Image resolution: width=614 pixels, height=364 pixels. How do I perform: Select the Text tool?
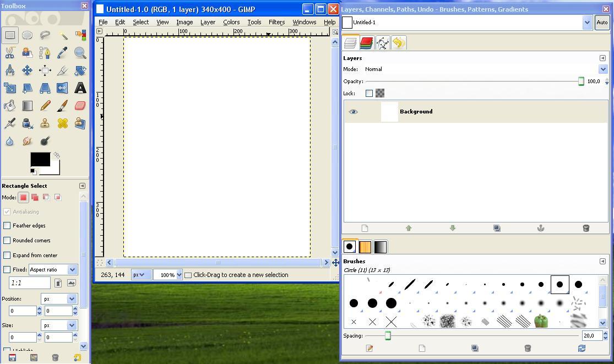pos(80,88)
